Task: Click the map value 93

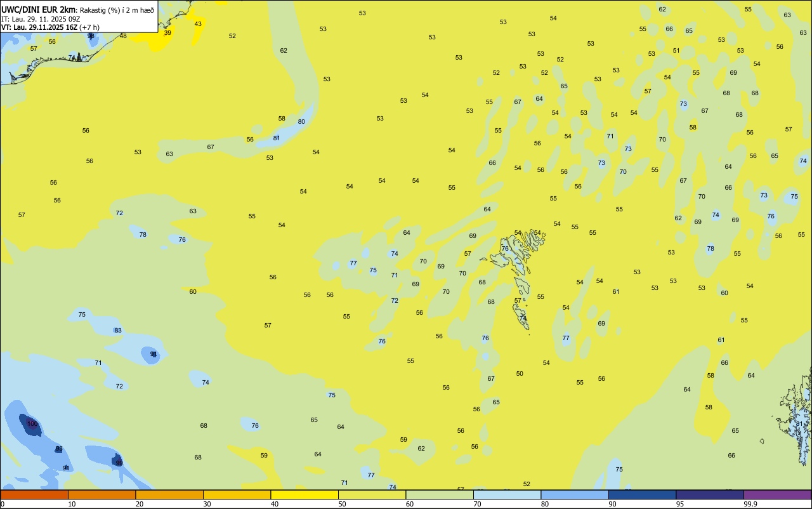Action: point(59,449)
